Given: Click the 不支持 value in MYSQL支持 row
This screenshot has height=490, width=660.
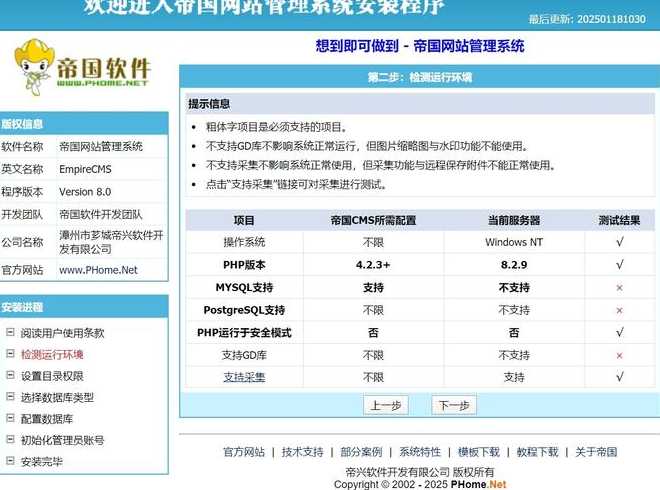Looking at the screenshot, I should click(x=514, y=288).
